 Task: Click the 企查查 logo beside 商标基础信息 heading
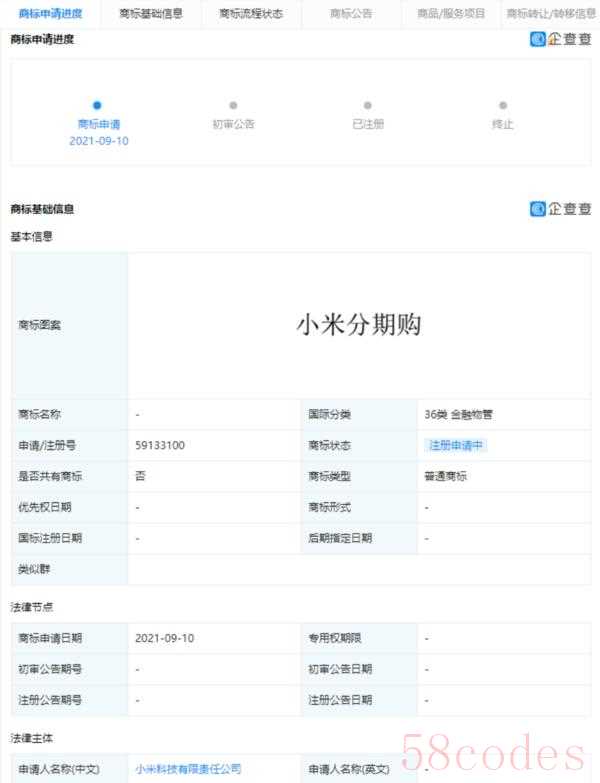(x=561, y=209)
